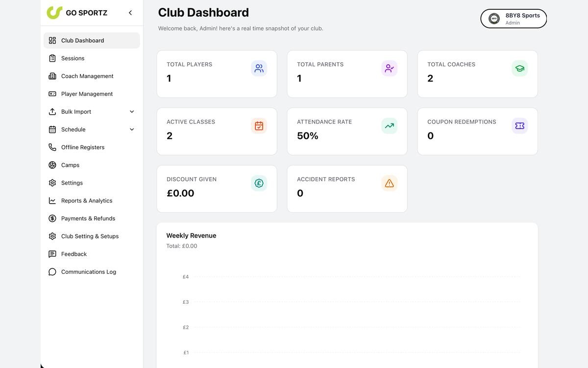Screen dimensions: 588x368
Task: Click the Camps volleyball icon
Action: (x=52, y=165)
